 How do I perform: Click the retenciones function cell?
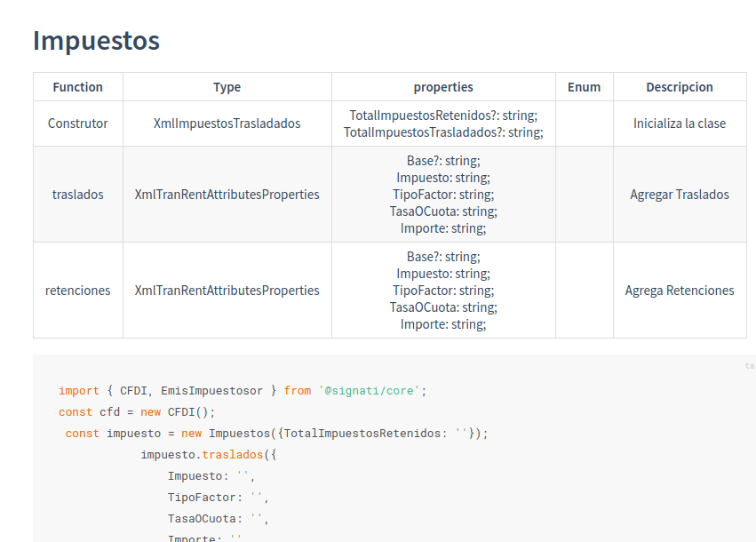click(x=77, y=291)
